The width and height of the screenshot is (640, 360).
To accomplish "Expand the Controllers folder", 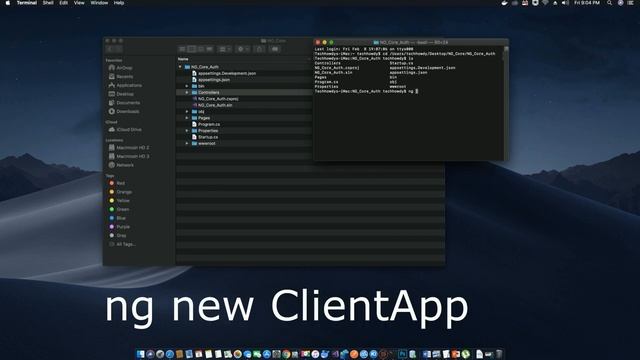I will point(187,93).
